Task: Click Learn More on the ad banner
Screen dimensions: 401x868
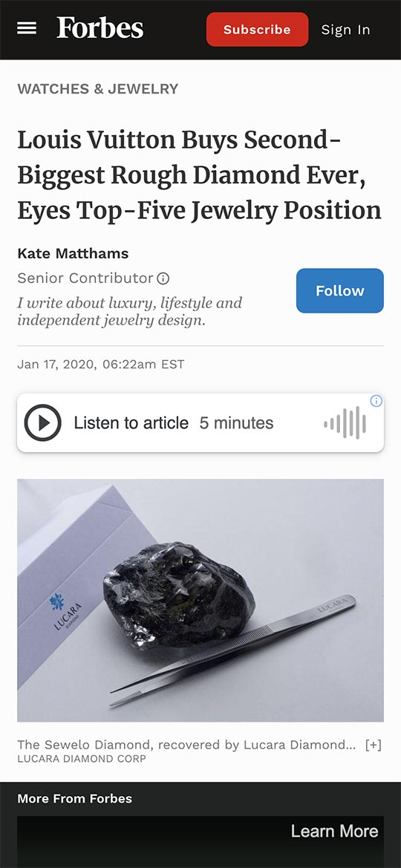Action: click(334, 831)
